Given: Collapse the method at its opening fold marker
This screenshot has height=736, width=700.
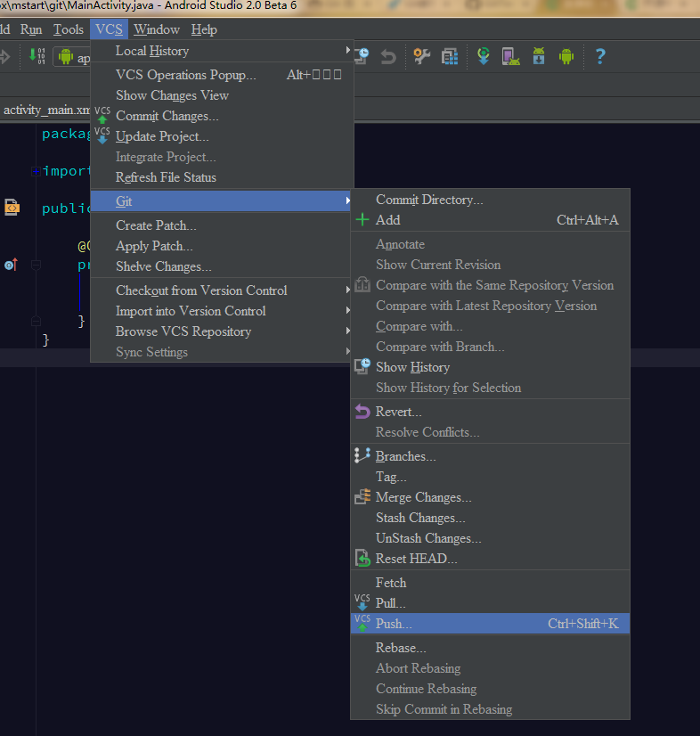Looking at the screenshot, I should click(x=36, y=266).
